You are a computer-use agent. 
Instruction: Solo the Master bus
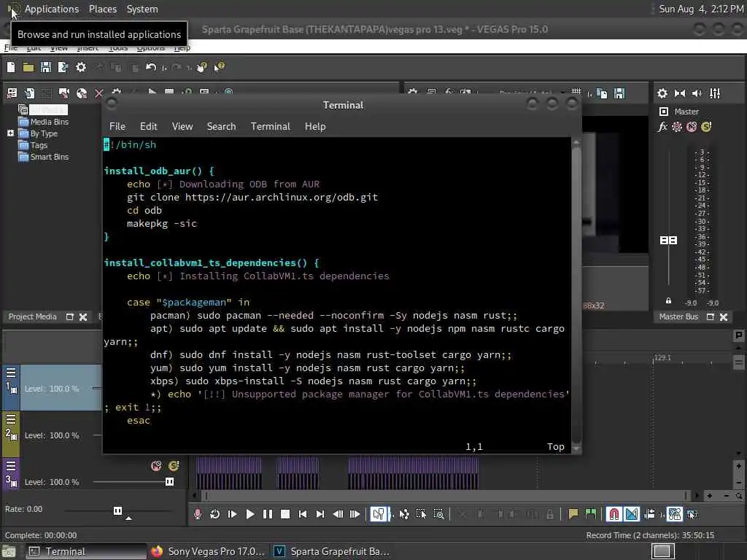pyautogui.click(x=706, y=127)
